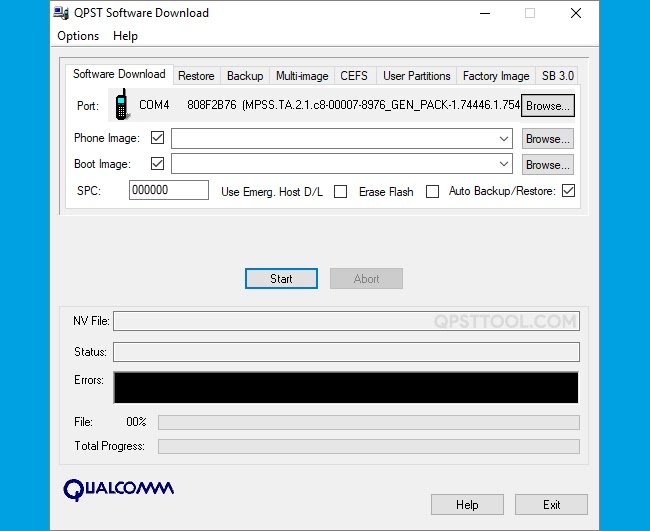Click the Status field
This screenshot has height=531, width=650.
tap(346, 352)
